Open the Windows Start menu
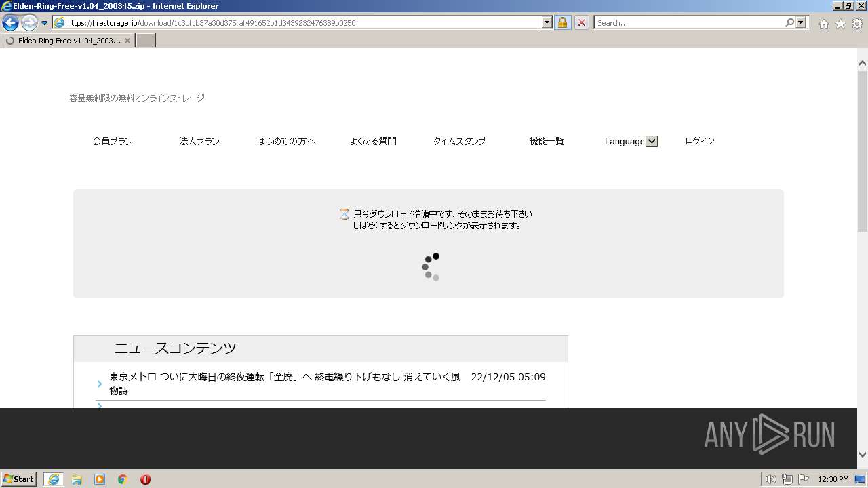The image size is (868, 488). pos(18,479)
